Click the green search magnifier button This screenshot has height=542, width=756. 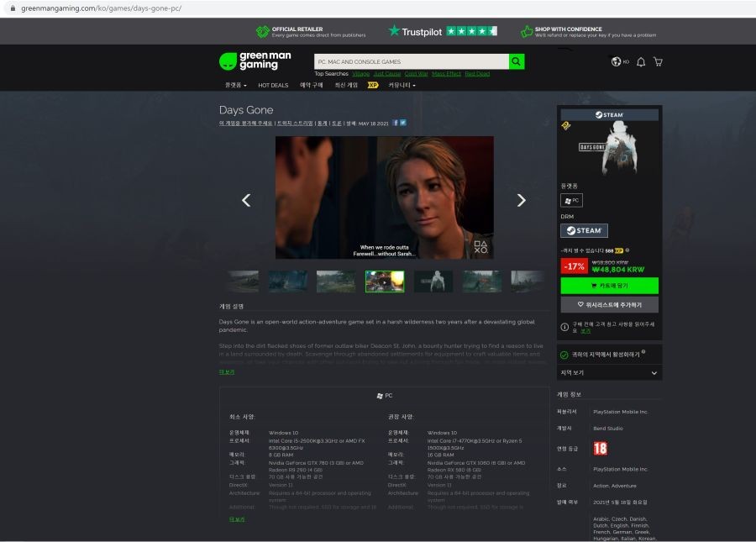point(517,61)
